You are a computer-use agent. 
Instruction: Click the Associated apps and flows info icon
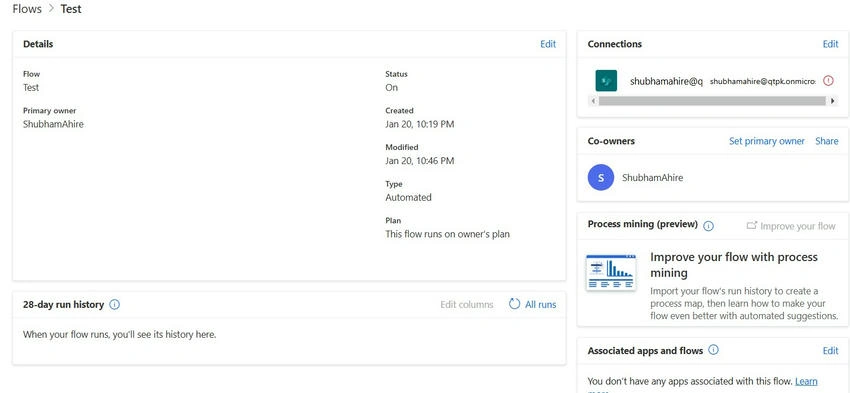[713, 350]
